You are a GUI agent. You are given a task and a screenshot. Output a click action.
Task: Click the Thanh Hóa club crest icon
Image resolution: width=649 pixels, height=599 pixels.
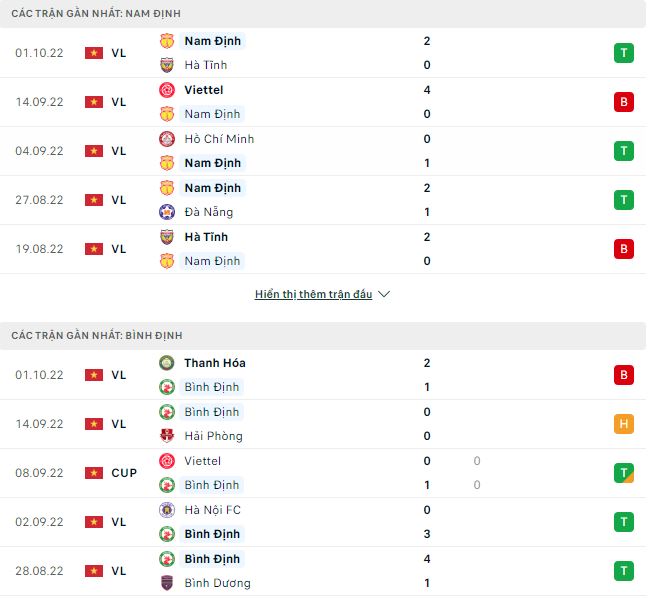pos(167,363)
